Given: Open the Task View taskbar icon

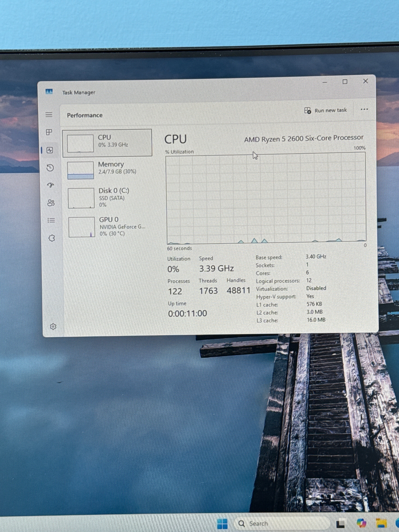Looking at the screenshot, I should (340, 524).
